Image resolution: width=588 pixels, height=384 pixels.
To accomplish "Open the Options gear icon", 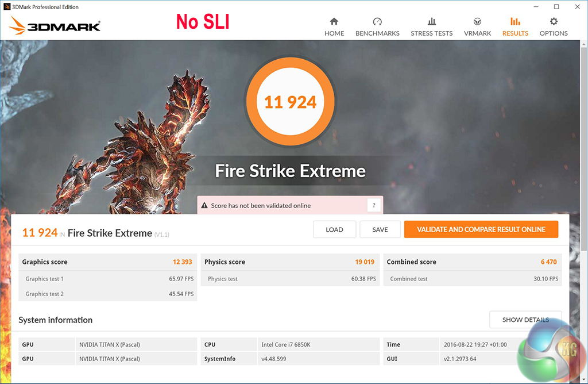I will [554, 21].
